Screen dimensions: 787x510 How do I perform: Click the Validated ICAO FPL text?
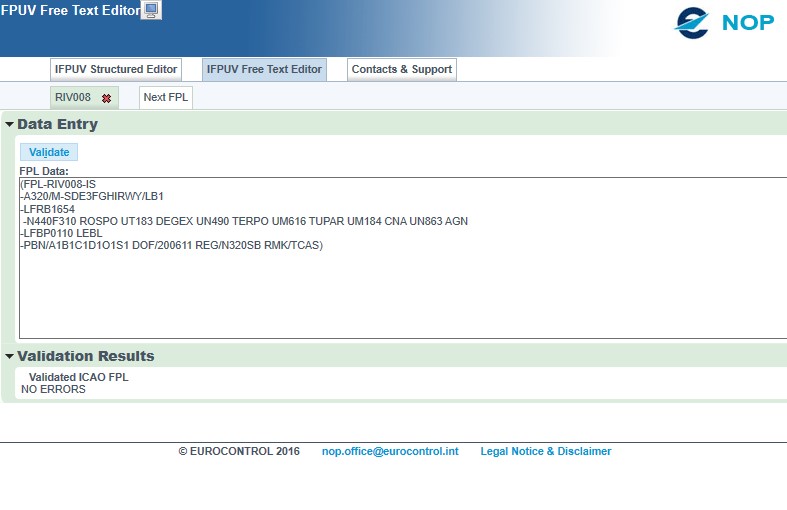79,377
